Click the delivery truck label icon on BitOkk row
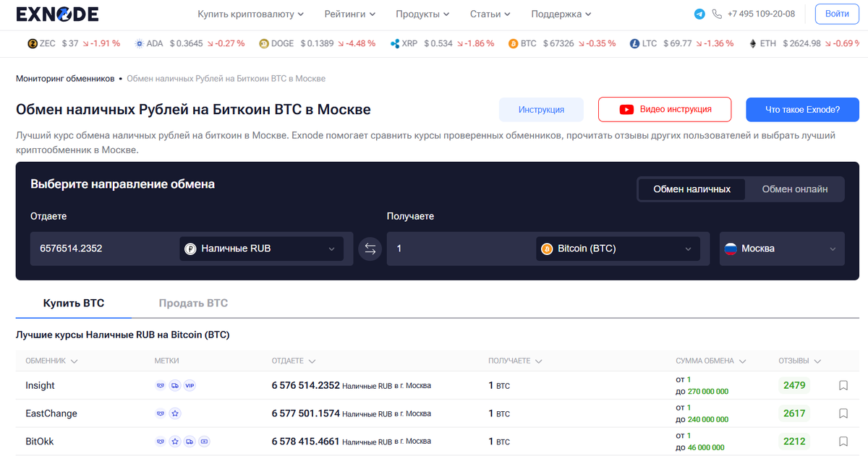This screenshot has height=456, width=868. point(190,441)
